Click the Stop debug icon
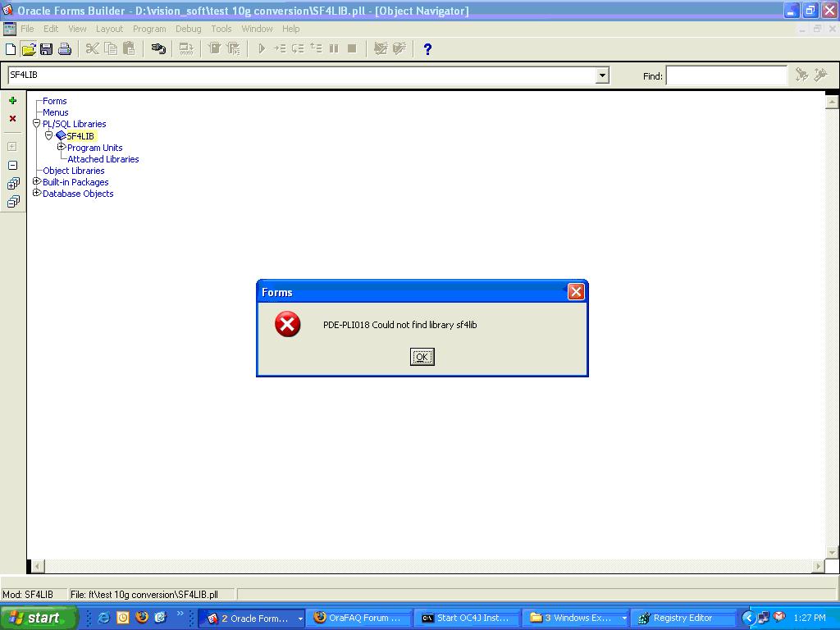 point(352,49)
